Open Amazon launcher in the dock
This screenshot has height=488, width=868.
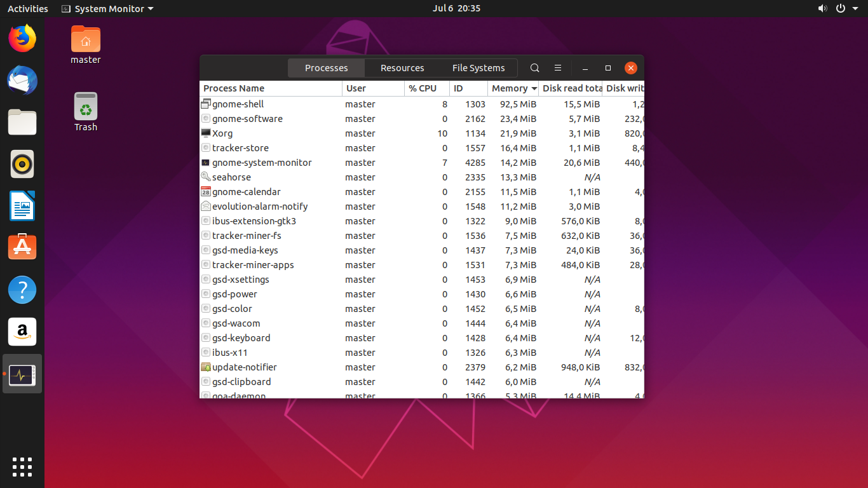22,332
